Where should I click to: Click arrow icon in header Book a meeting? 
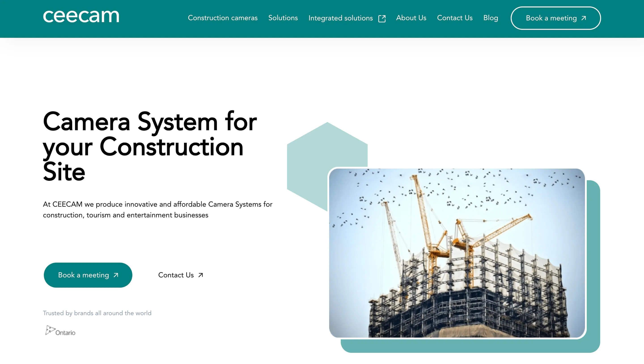click(584, 18)
